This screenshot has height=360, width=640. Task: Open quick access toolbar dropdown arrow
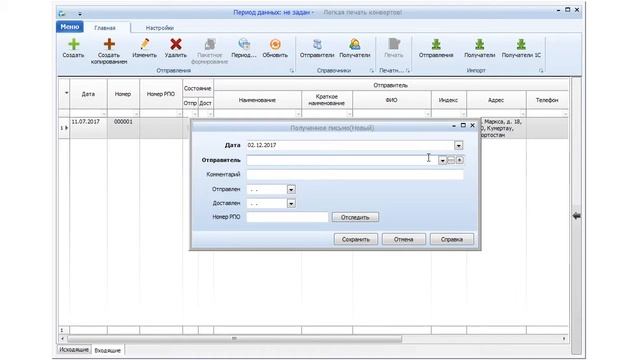(x=80, y=14)
